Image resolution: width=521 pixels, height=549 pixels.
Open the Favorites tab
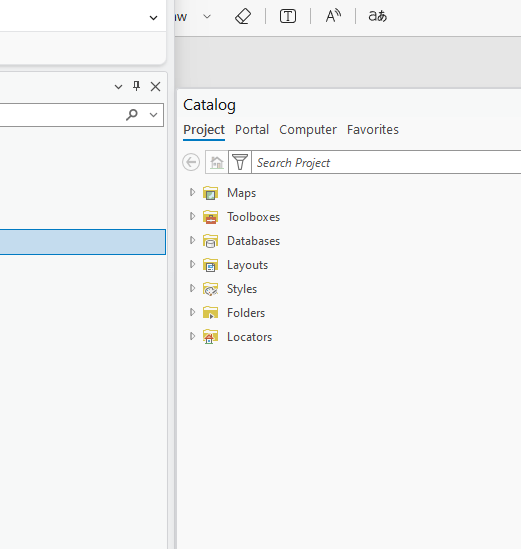[x=373, y=130]
